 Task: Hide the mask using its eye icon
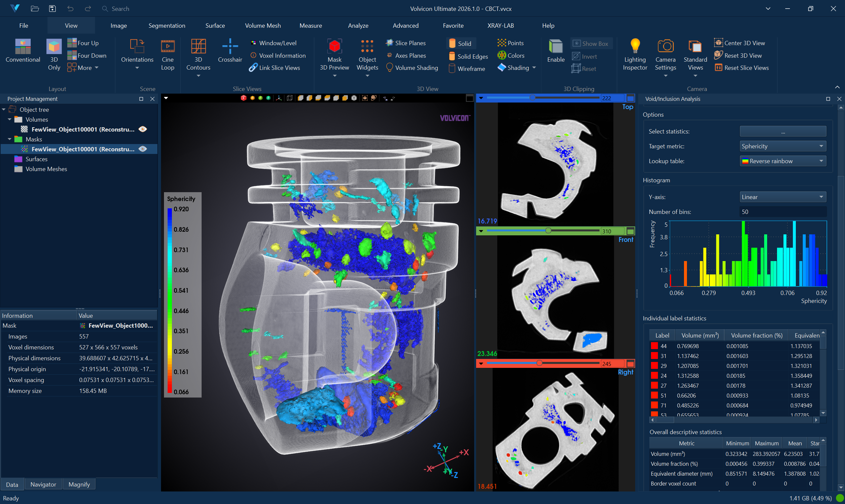pos(143,149)
